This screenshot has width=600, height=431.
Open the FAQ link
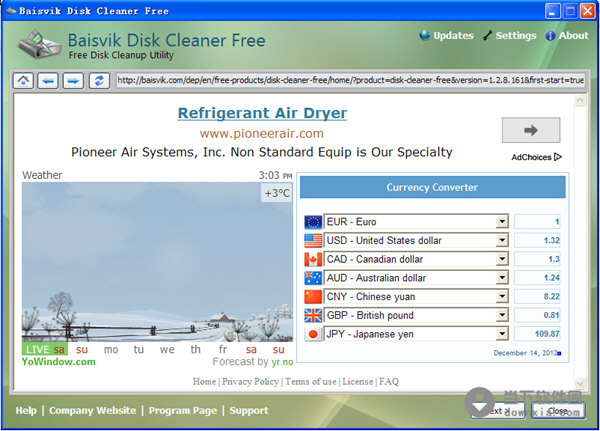389,382
